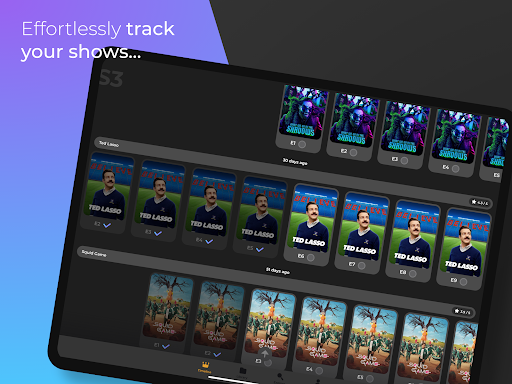Image resolution: width=512 pixels, height=384 pixels.
Task: Open the Library tab with folder icon
Action: (x=242, y=372)
